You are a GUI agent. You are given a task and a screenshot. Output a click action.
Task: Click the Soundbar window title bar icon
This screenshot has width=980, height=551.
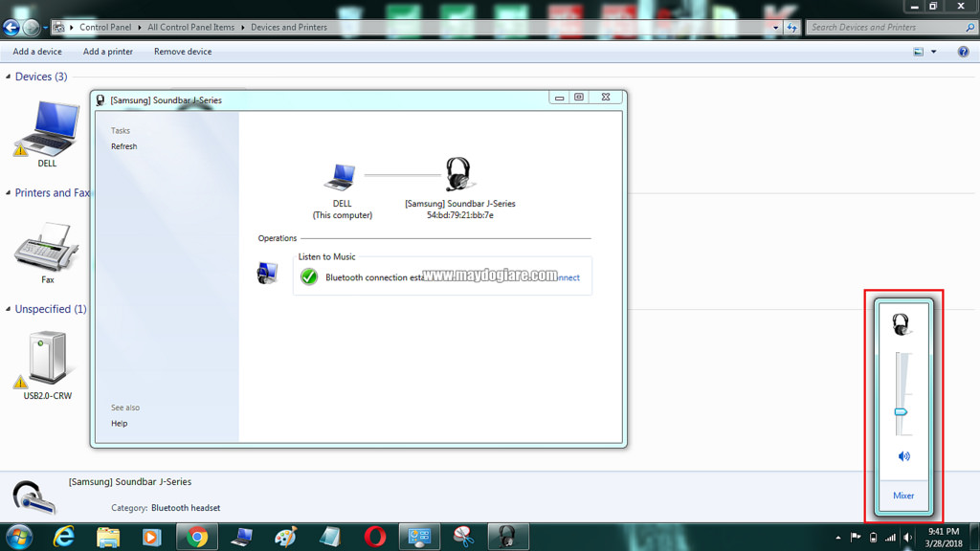(x=100, y=99)
